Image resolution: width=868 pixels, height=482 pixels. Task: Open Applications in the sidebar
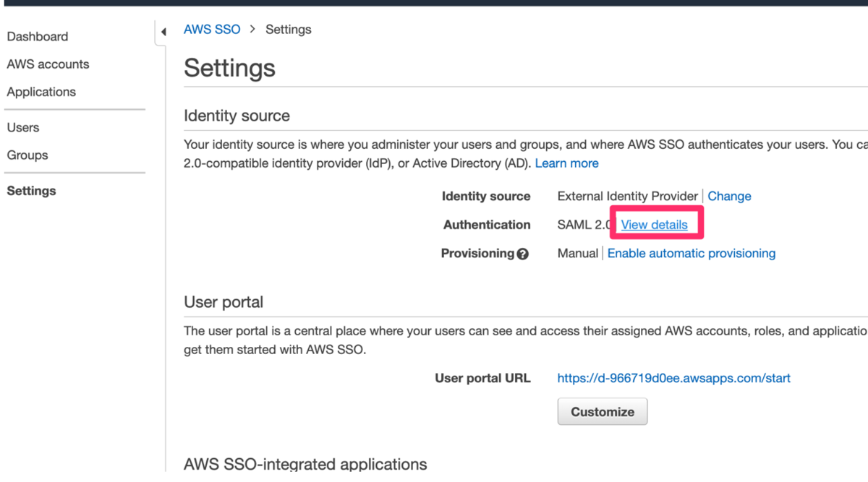tap(41, 92)
